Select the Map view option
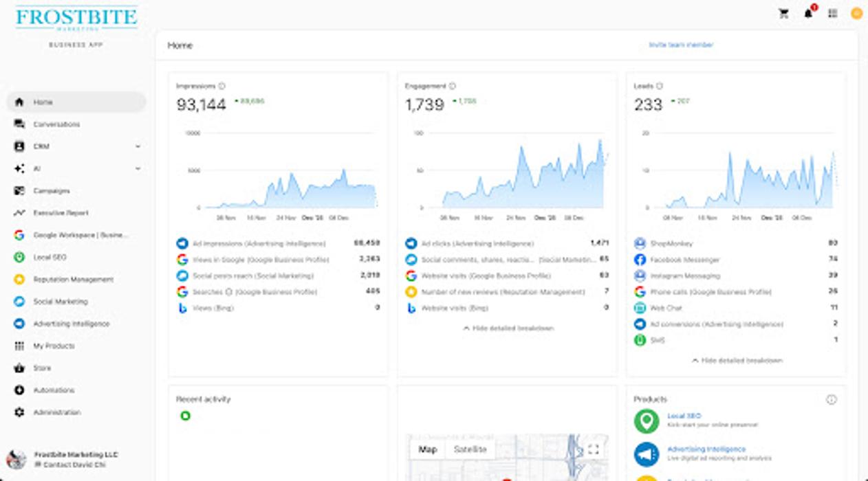This screenshot has width=868, height=481. 428,449
